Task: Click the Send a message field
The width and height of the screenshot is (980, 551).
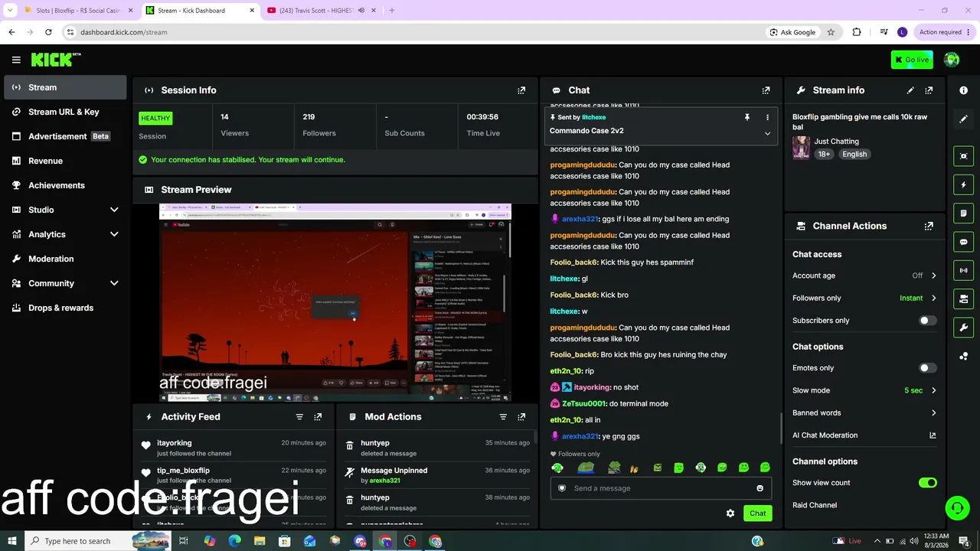Action: click(661, 488)
